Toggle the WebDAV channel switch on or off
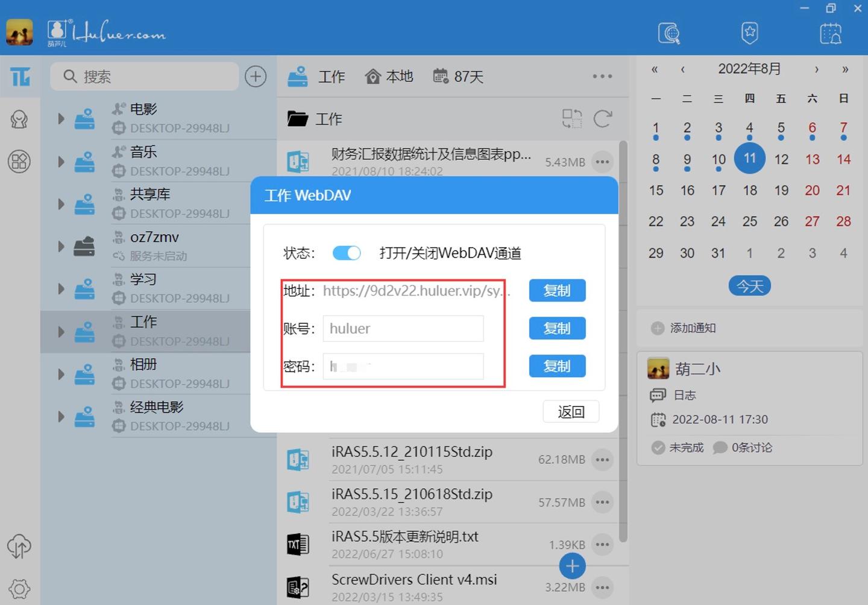The width and height of the screenshot is (868, 605). [x=347, y=253]
